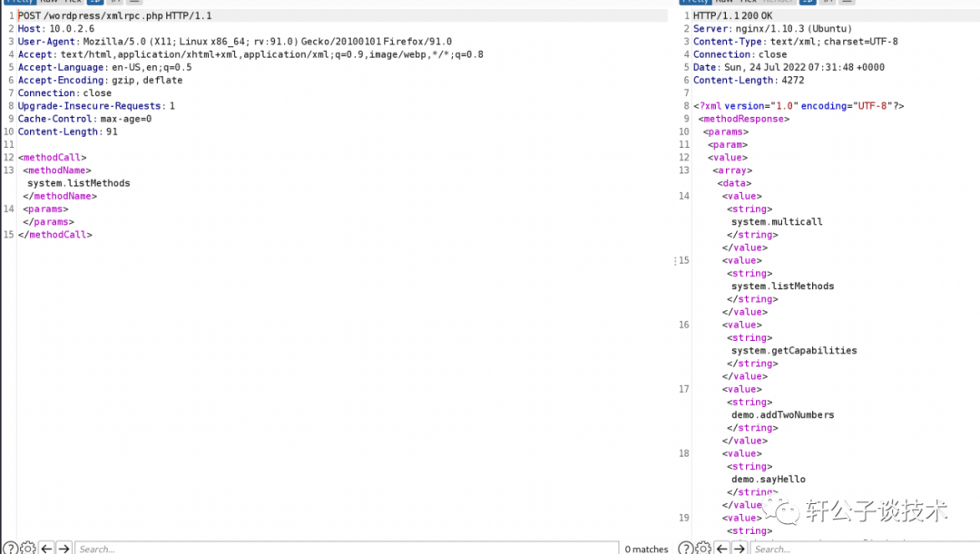Click the request Content-Length: 91 header
Image resolution: width=980 pixels, height=554 pixels.
[x=67, y=131]
